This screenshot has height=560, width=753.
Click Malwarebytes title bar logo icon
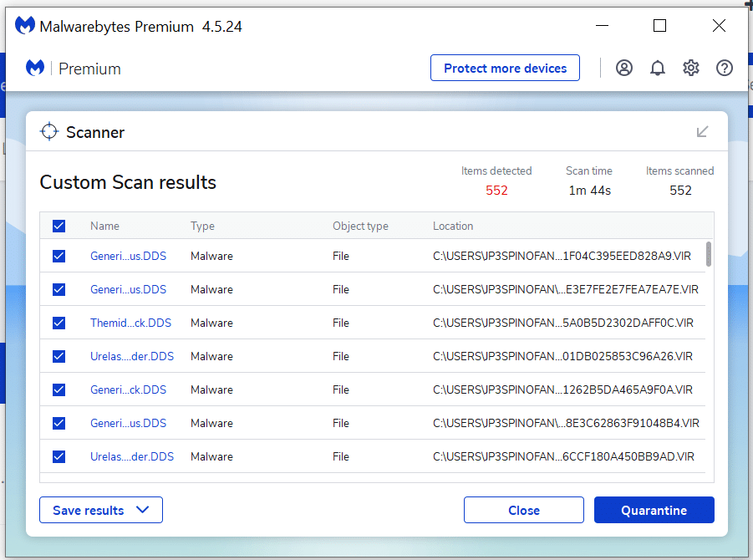coord(25,25)
